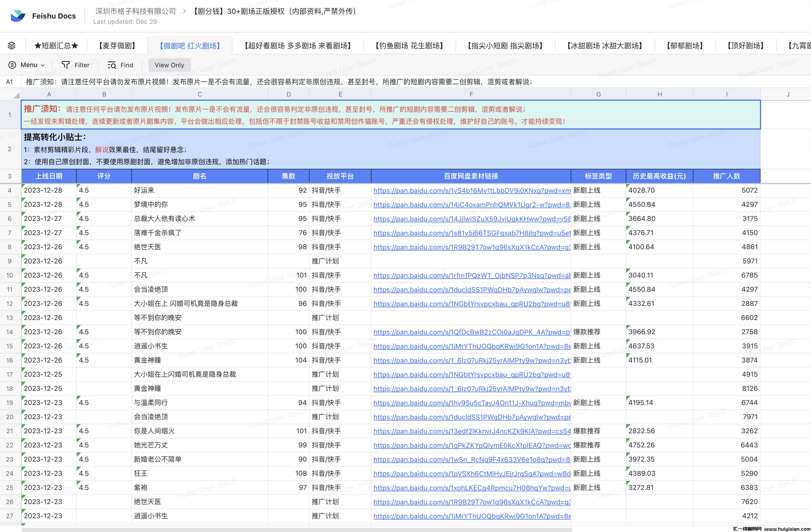The image size is (811, 532).
Task: Open Baidu pan link for 狂王
Action: [x=472, y=473]
